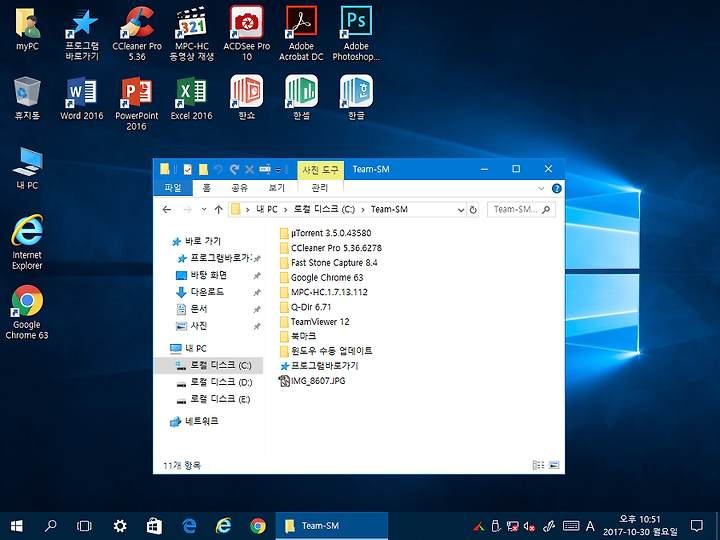
Task: Open address bar history dropdown
Action: pyautogui.click(x=461, y=210)
